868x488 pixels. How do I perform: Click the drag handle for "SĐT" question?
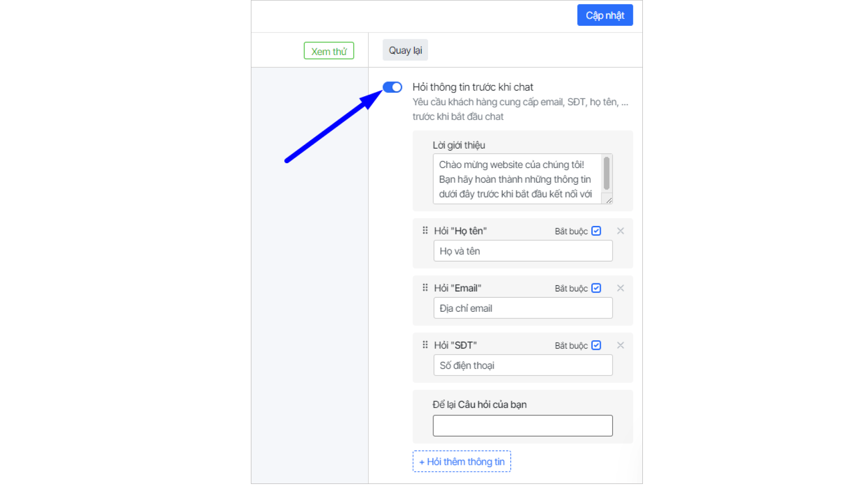point(425,345)
